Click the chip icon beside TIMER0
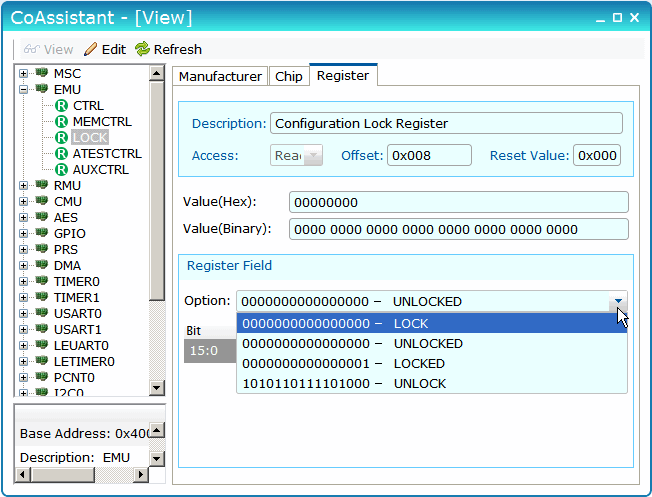The height and width of the screenshot is (497, 652). pyautogui.click(x=42, y=281)
